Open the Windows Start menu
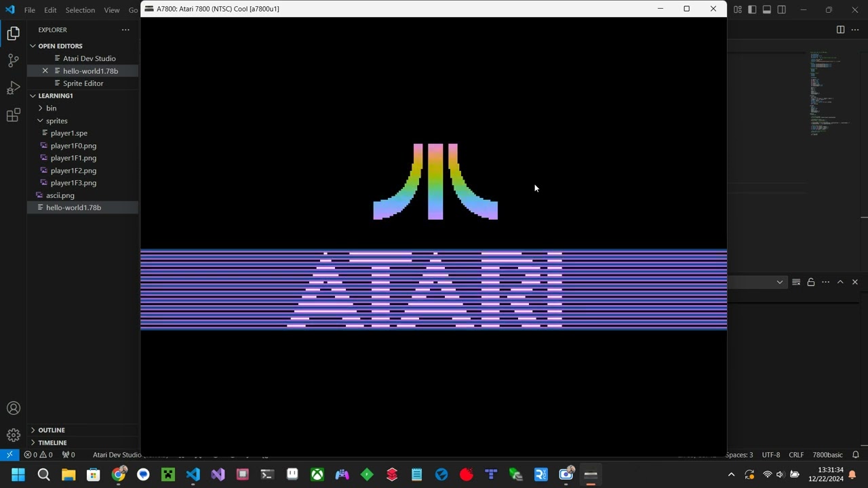 tap(18, 474)
